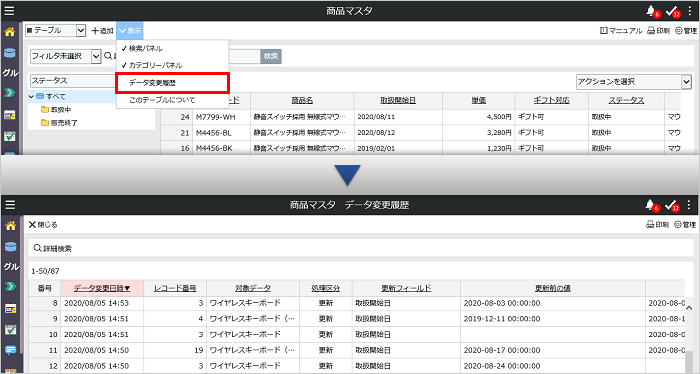Viewport: 700px width, 374px height.
Task: Choose データ変更履歴 from the 表示 menu
Action: pyautogui.click(x=172, y=83)
